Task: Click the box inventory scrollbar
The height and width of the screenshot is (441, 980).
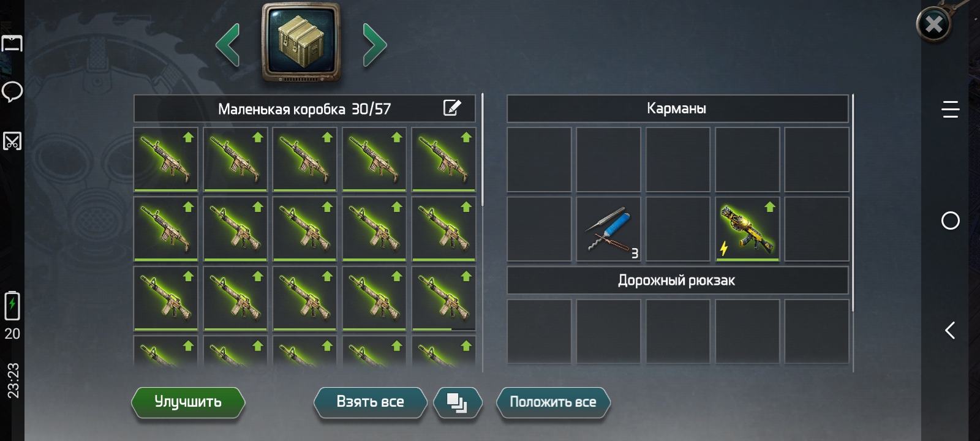Action: point(483,150)
